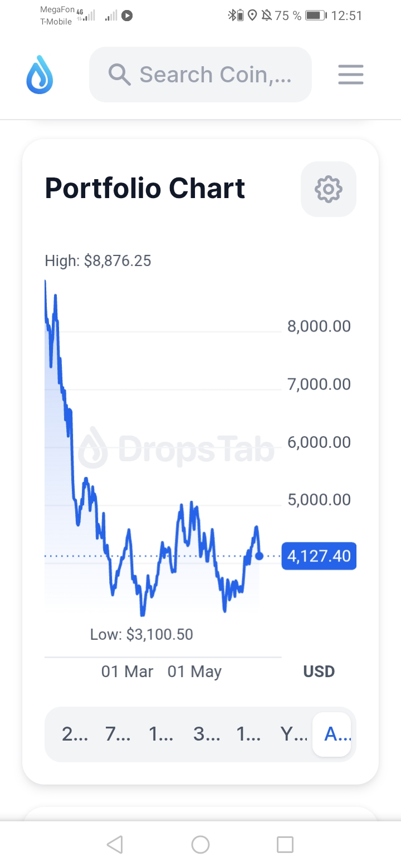The height and width of the screenshot is (868, 401).
Task: Select the highlighted 'A...' range tab
Action: (332, 734)
